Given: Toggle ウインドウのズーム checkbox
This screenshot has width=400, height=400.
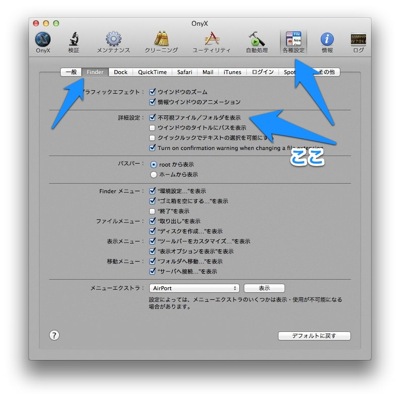Looking at the screenshot, I should [x=152, y=92].
